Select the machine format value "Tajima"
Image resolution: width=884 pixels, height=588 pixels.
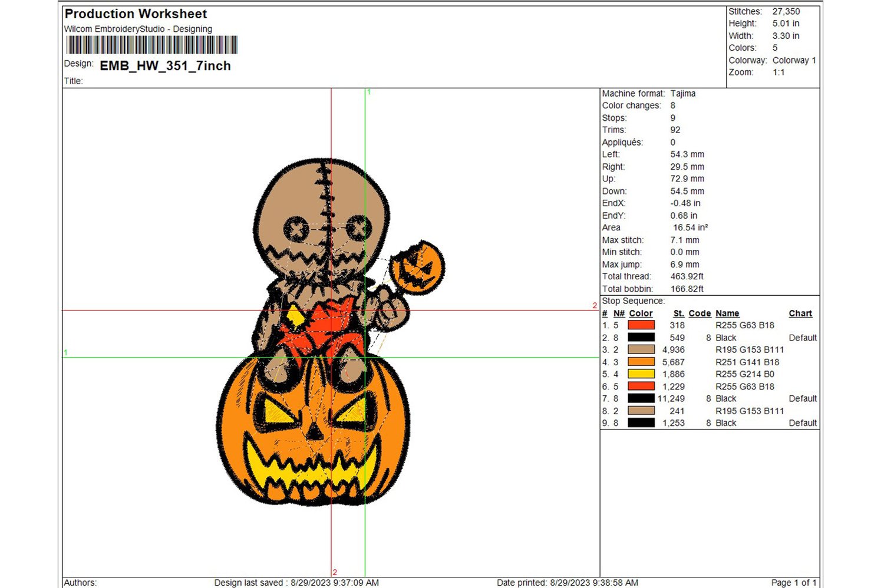pyautogui.click(x=682, y=94)
